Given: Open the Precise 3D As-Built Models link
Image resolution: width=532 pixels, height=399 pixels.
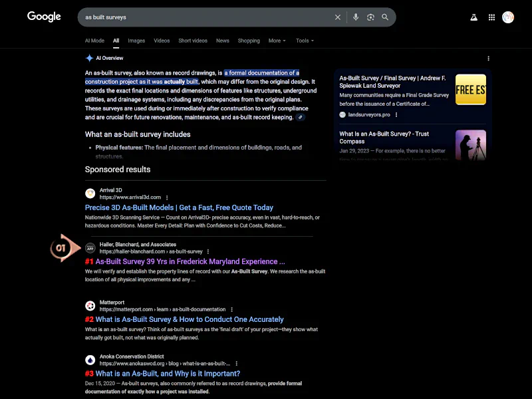Looking at the screenshot, I should coord(179,207).
